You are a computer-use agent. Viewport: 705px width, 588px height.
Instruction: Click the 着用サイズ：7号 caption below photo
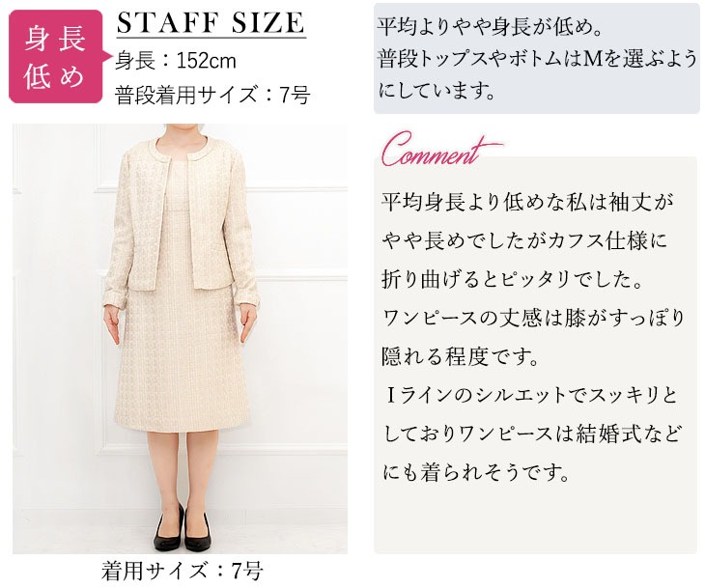(183, 572)
